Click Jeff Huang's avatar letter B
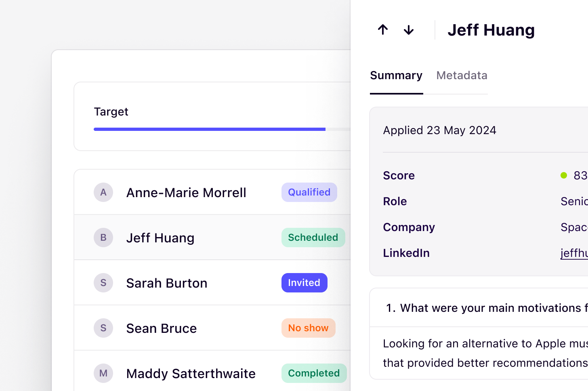Screen dimensions: 588x391 [x=103, y=238]
